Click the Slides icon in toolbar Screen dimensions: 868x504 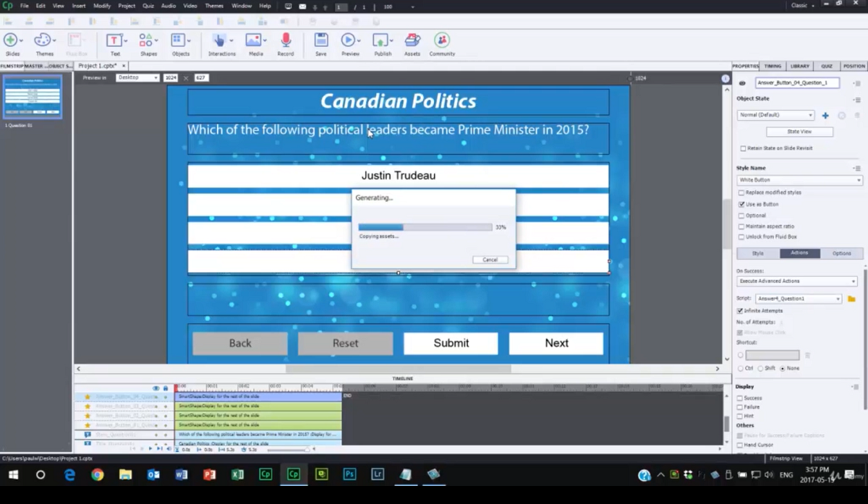point(11,40)
